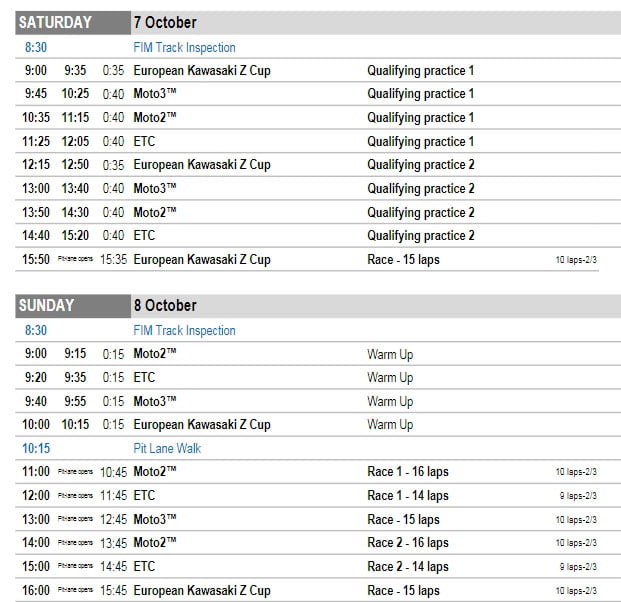Click ETC Race 1 - 14 laps
This screenshot has width=621, height=602.
408,495
